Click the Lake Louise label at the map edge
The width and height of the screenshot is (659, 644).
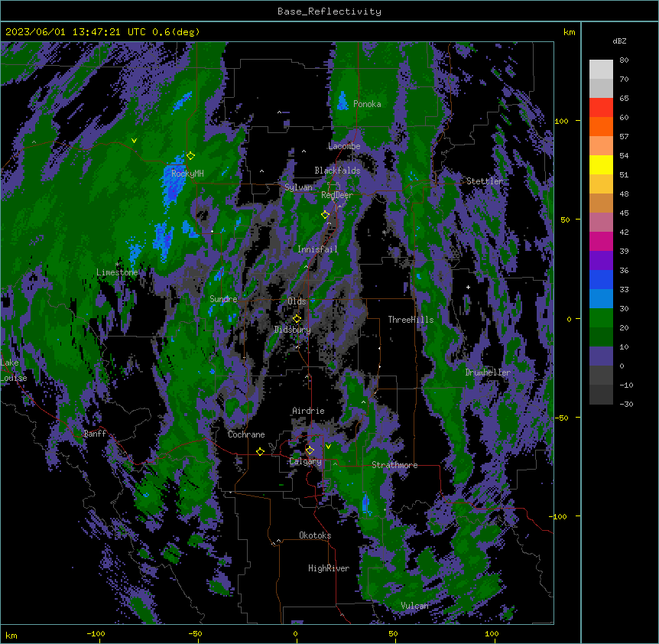pos(14,370)
